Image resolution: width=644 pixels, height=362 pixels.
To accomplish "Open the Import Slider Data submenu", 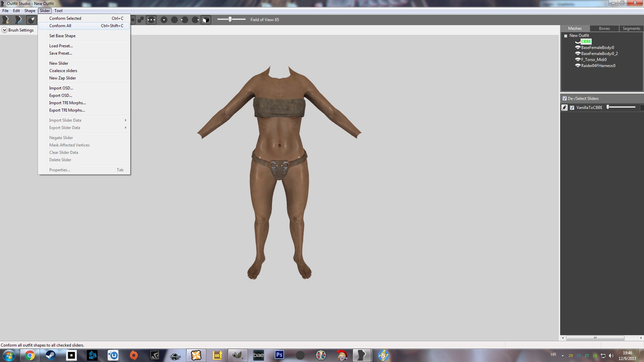I will pos(84,120).
